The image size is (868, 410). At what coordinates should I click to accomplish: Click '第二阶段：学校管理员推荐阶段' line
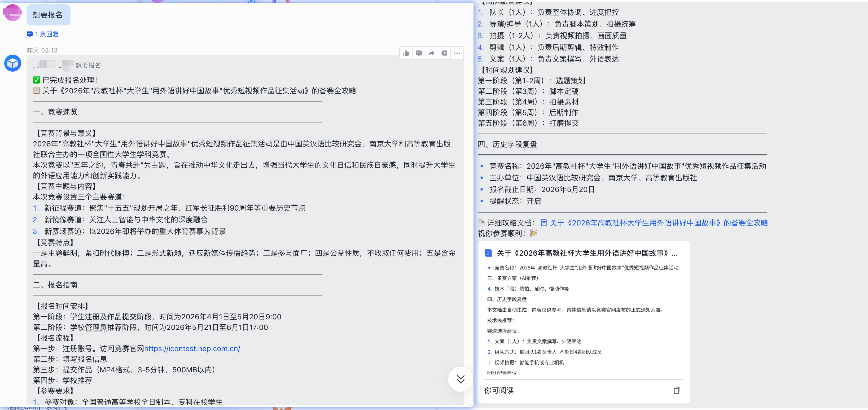point(151,328)
